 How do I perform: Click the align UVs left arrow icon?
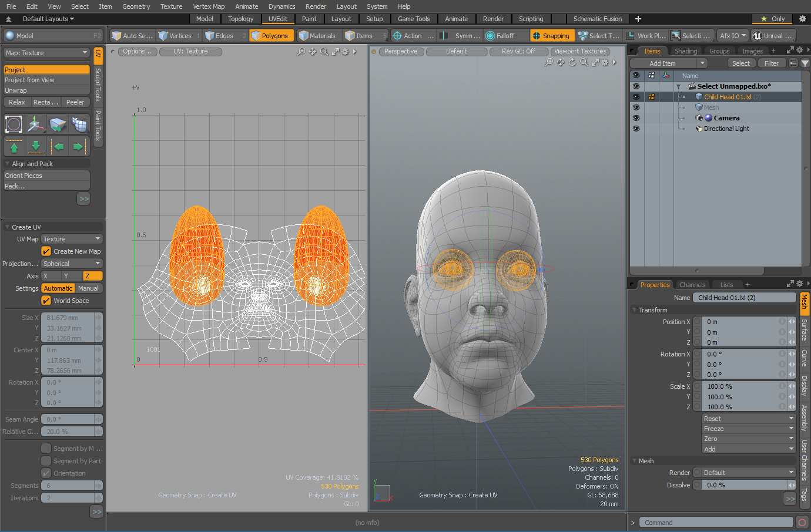(58, 147)
